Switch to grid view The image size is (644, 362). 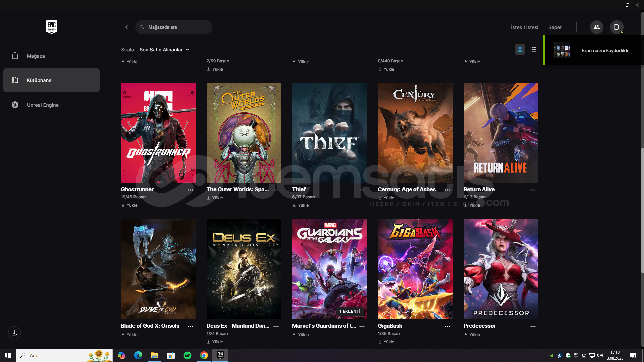(520, 49)
